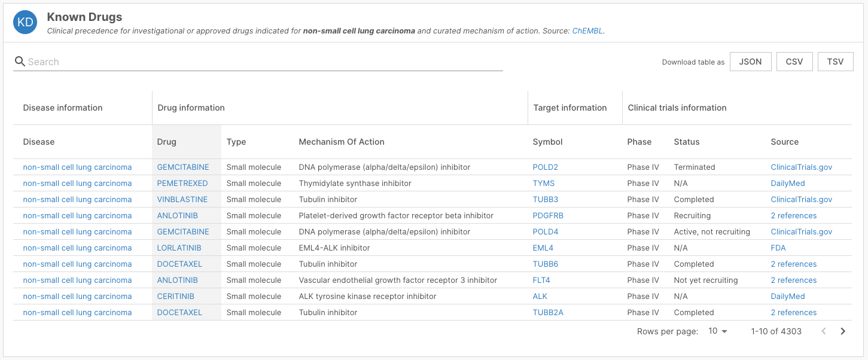Select the CERITINIB table row
Screen dimensions: 868x360
pos(389,296)
